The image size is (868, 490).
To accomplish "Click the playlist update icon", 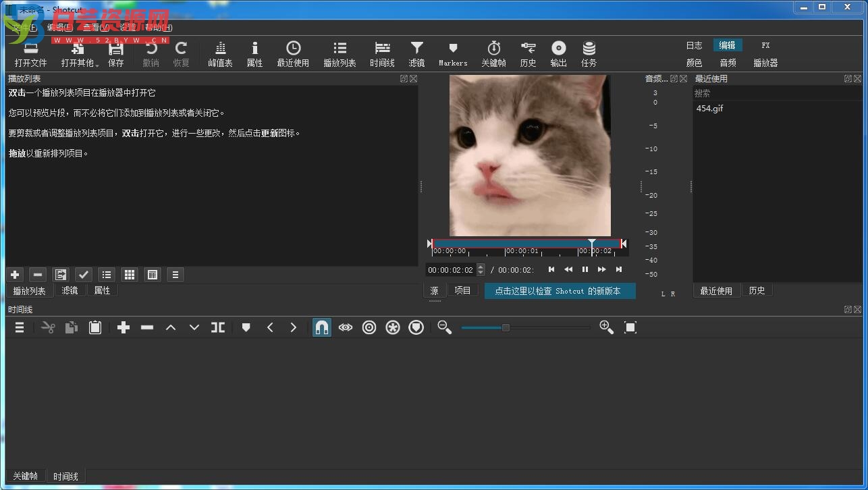I will tap(61, 275).
